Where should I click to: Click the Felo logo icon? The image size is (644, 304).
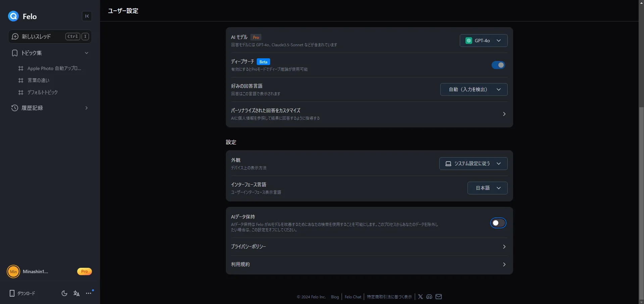coord(13,16)
